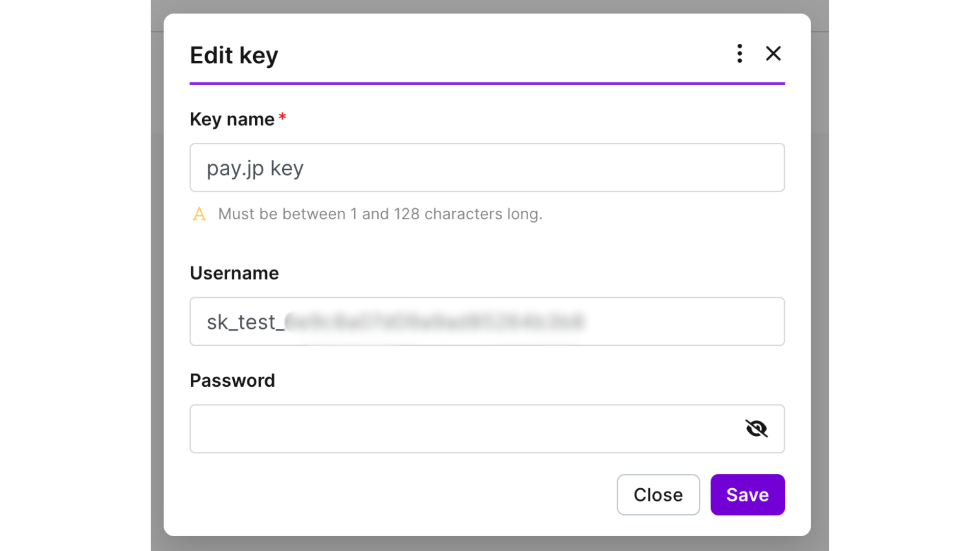Save the edited key
Image resolution: width=980 pixels, height=551 pixels.
point(747,494)
